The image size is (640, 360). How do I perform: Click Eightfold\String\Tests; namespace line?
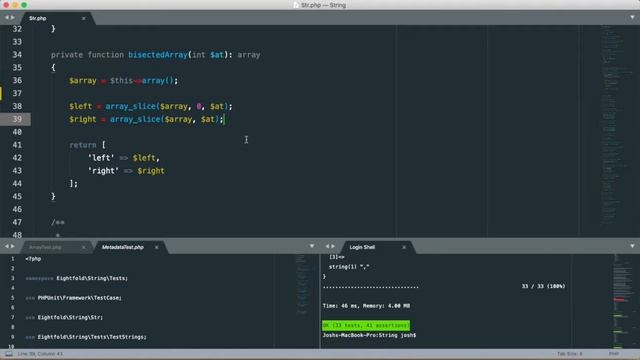(92, 278)
